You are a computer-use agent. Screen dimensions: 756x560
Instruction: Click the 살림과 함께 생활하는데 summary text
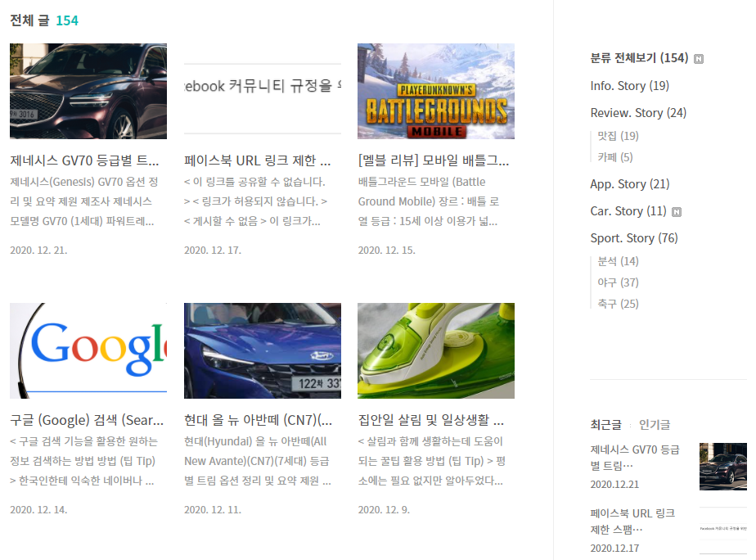431,461
